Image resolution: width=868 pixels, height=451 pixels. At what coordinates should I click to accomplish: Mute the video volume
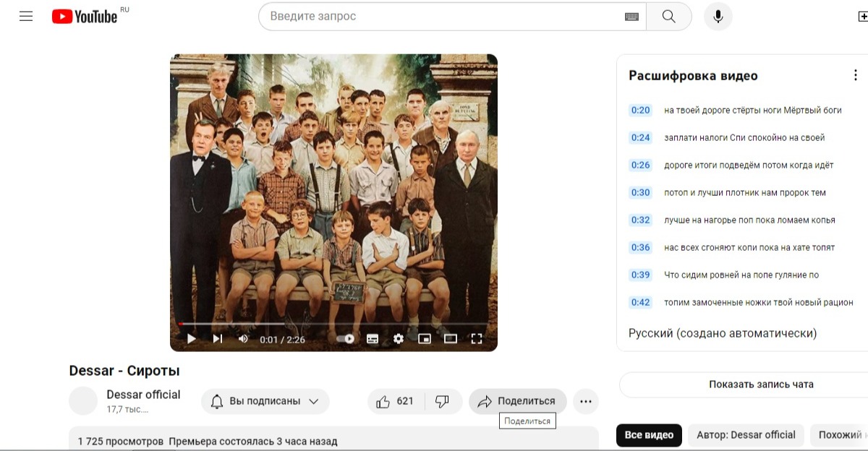(243, 338)
